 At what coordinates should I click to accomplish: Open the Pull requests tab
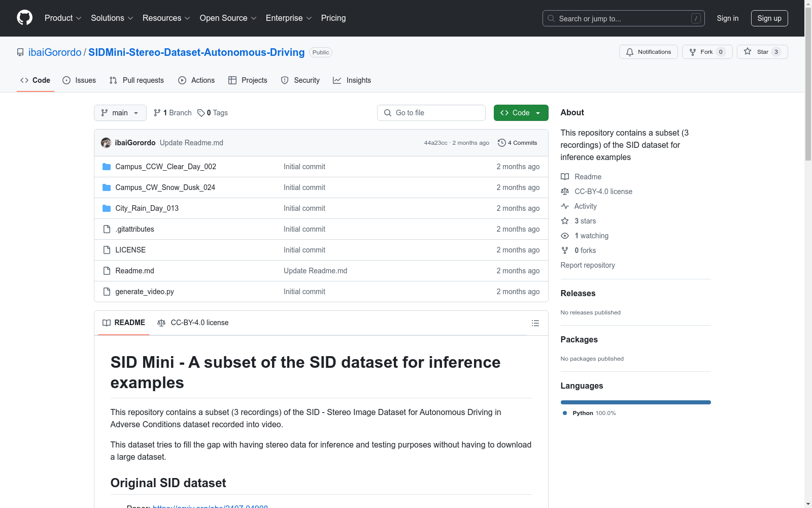(137, 80)
